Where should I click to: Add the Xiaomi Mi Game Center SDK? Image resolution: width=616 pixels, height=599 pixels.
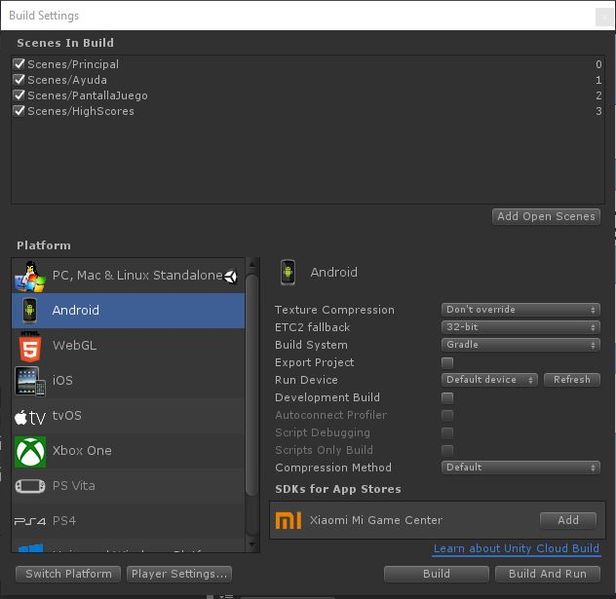568,520
